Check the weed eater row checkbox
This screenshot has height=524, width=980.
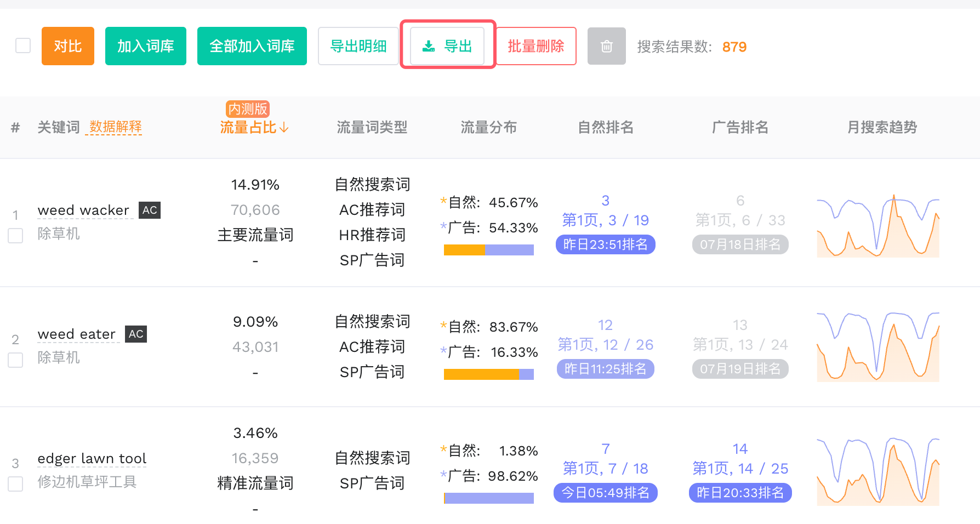(x=15, y=360)
